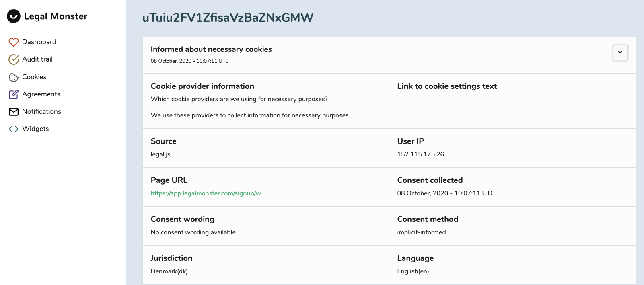Image resolution: width=644 pixels, height=285 pixels.
Task: Click the Legal Monster brand name
Action: 56,16
